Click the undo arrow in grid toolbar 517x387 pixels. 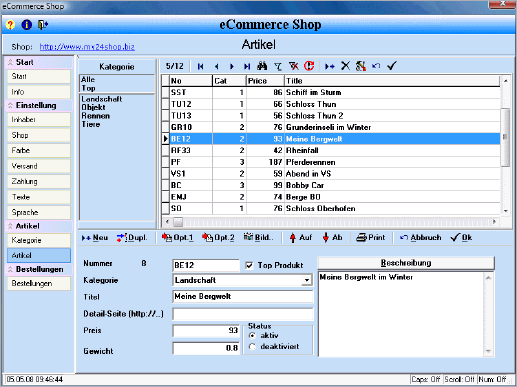[x=376, y=66]
